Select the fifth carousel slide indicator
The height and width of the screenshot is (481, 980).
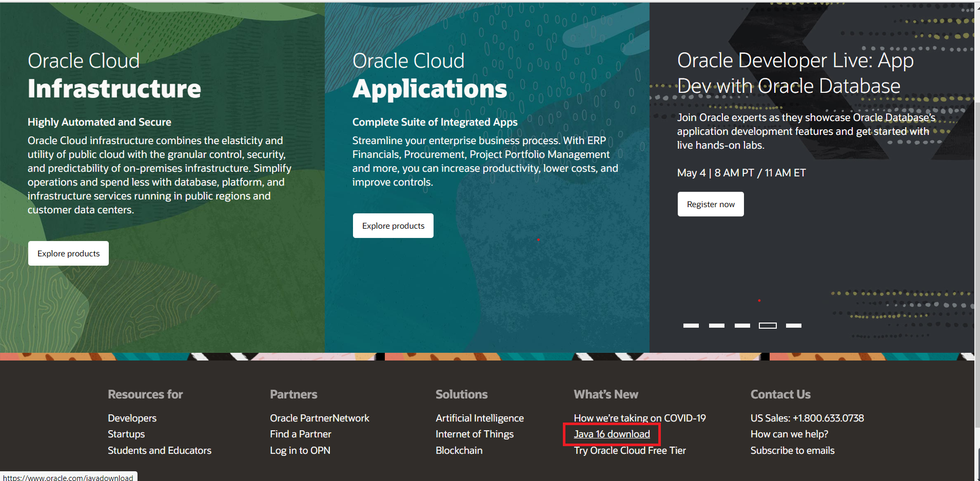coord(794,326)
